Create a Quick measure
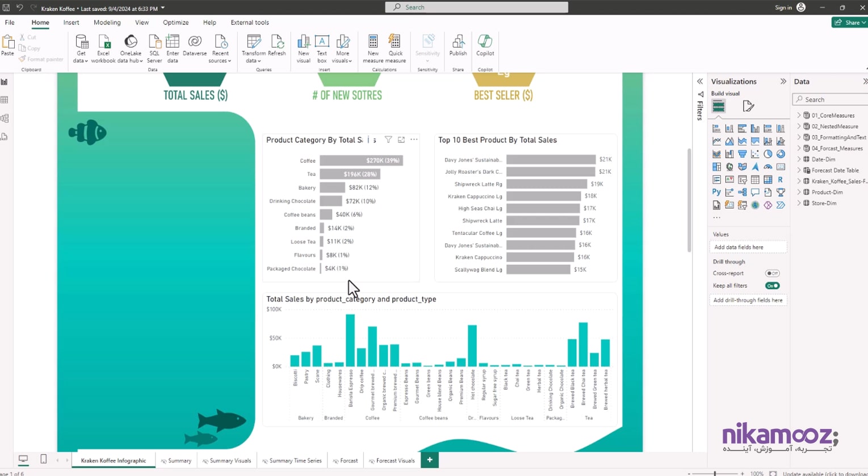The width and height of the screenshot is (868, 476). click(x=395, y=49)
